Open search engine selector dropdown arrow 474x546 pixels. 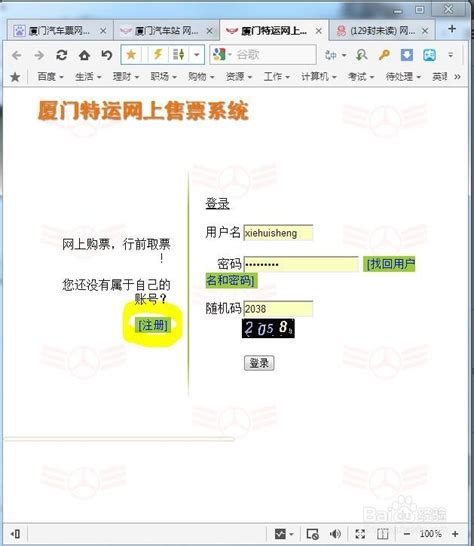[230, 54]
